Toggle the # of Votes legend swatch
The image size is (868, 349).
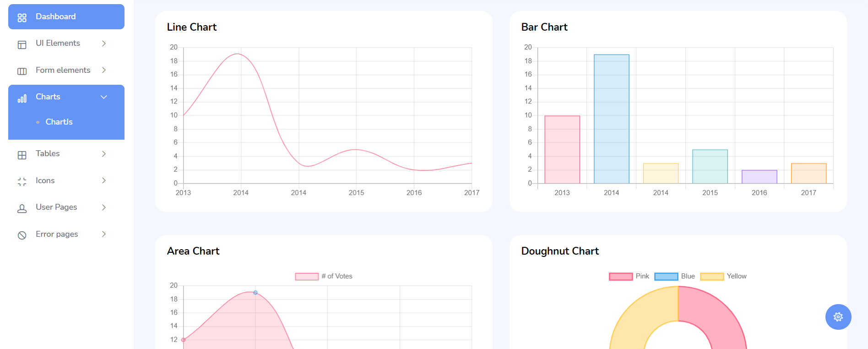(x=307, y=277)
